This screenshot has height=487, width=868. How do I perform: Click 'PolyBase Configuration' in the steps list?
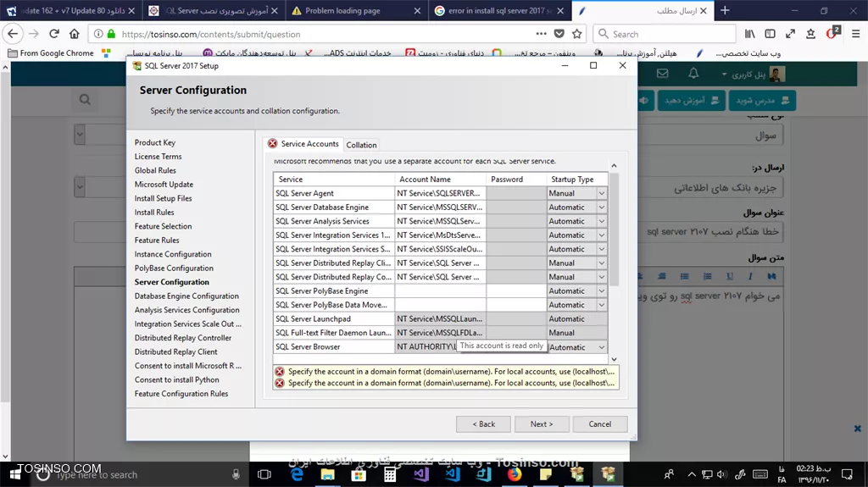(174, 268)
